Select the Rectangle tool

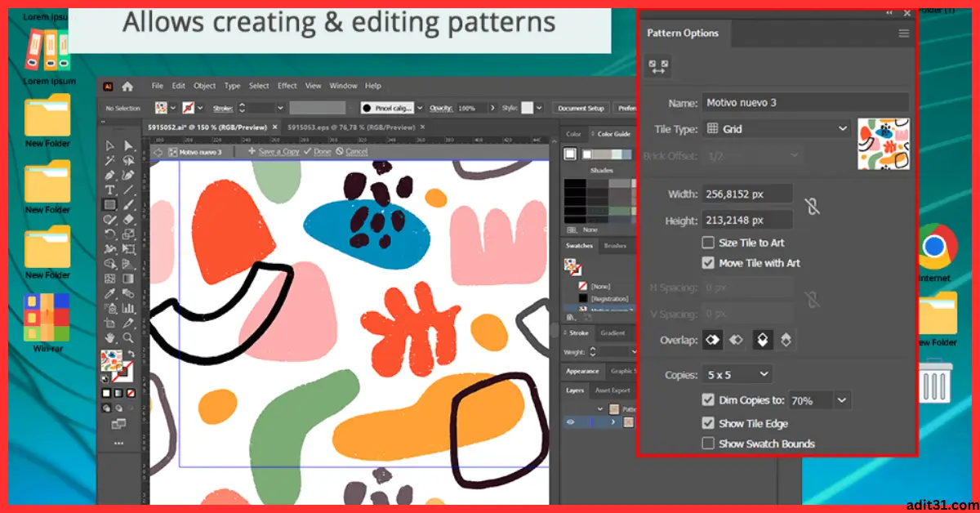(109, 204)
